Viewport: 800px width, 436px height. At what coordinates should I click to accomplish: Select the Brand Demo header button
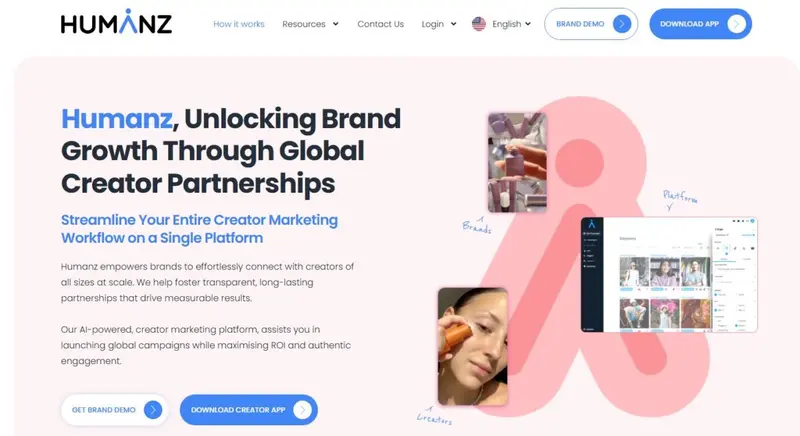pyautogui.click(x=591, y=24)
